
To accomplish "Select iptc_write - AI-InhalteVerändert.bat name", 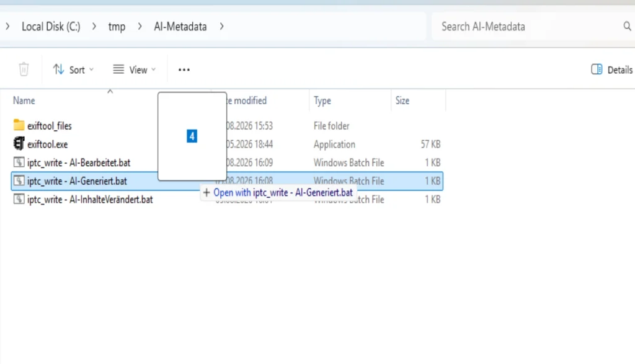I will pos(90,200).
